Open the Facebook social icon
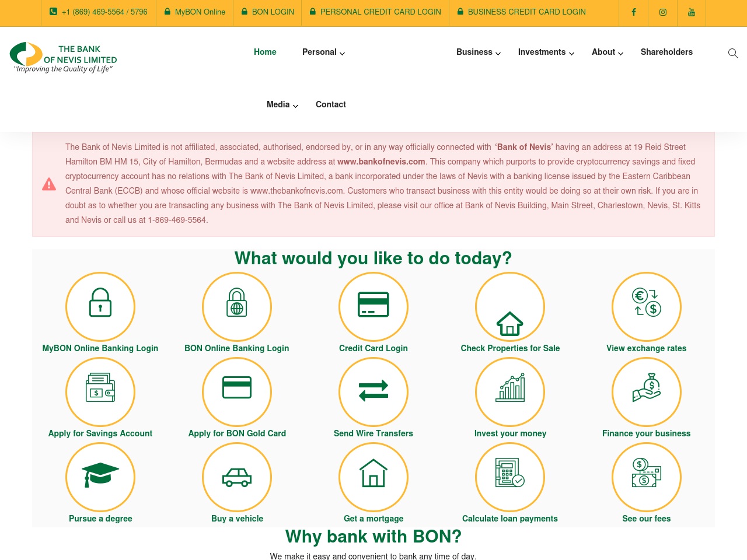 pyautogui.click(x=634, y=12)
